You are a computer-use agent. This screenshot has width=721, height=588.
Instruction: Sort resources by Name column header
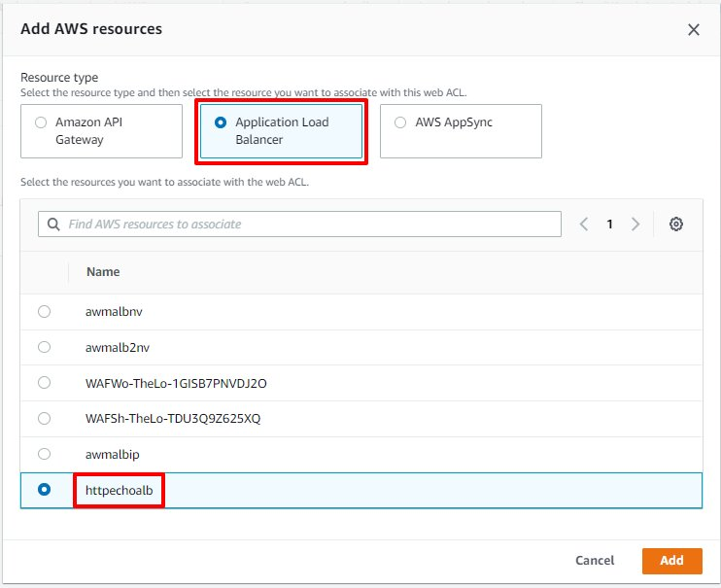(102, 272)
